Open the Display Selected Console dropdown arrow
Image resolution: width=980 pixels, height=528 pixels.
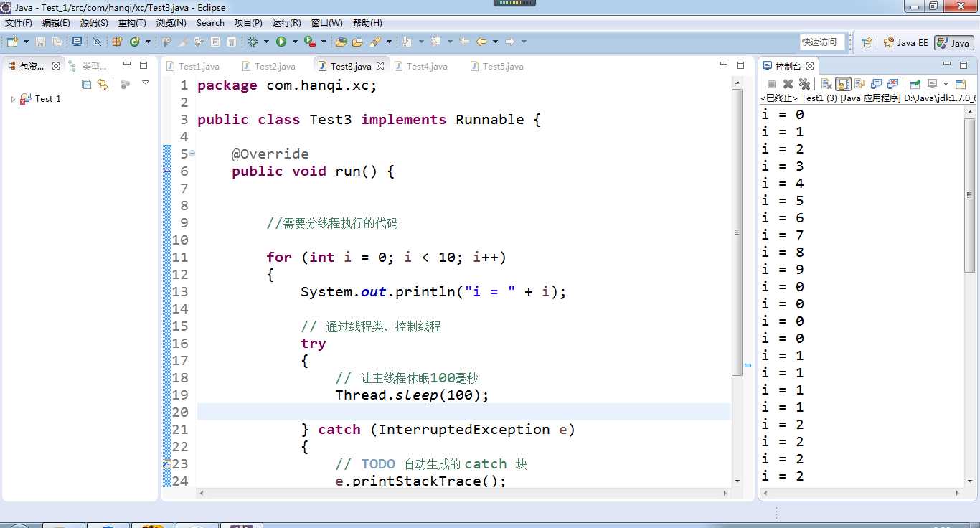[945, 84]
